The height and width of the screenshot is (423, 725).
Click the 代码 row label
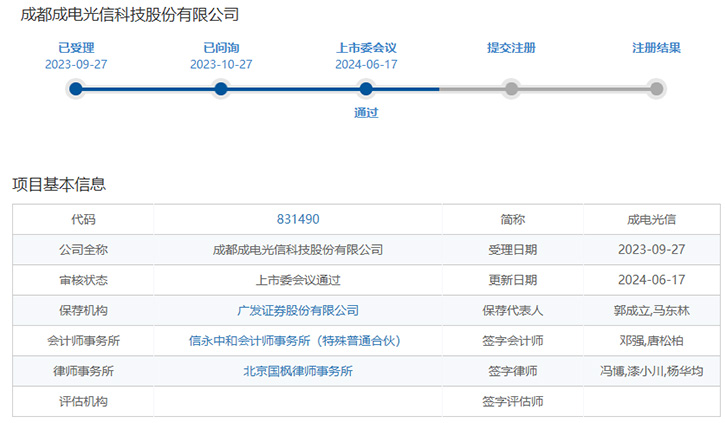83,219
